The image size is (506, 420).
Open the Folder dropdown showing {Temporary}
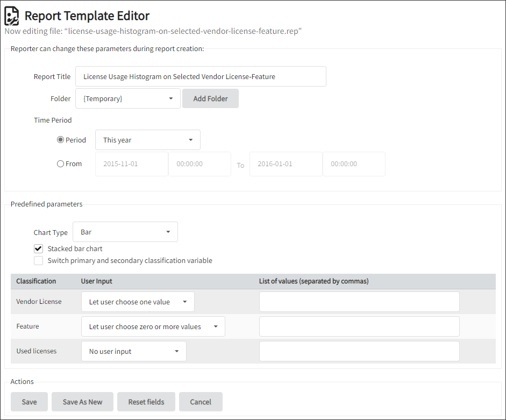[x=127, y=98]
